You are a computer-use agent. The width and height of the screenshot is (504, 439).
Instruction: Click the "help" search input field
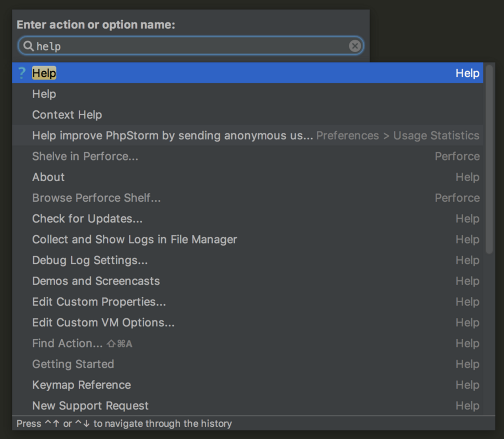(x=190, y=46)
